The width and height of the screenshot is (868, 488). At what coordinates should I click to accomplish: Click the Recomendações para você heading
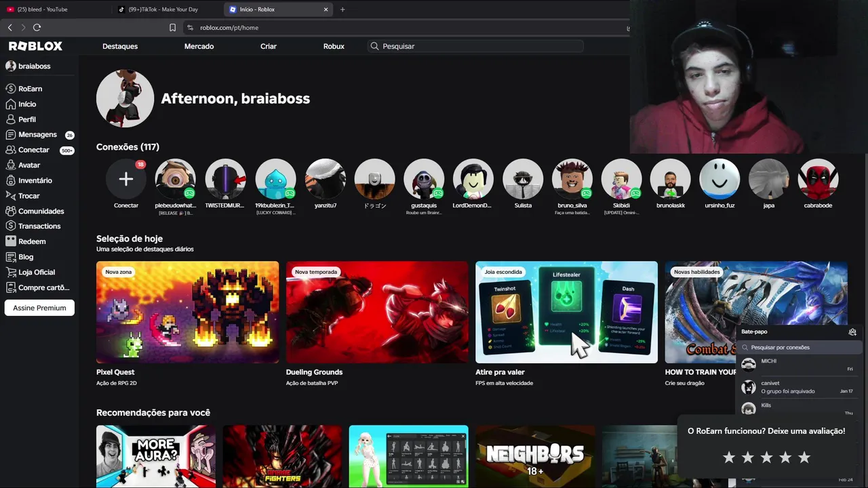153,413
